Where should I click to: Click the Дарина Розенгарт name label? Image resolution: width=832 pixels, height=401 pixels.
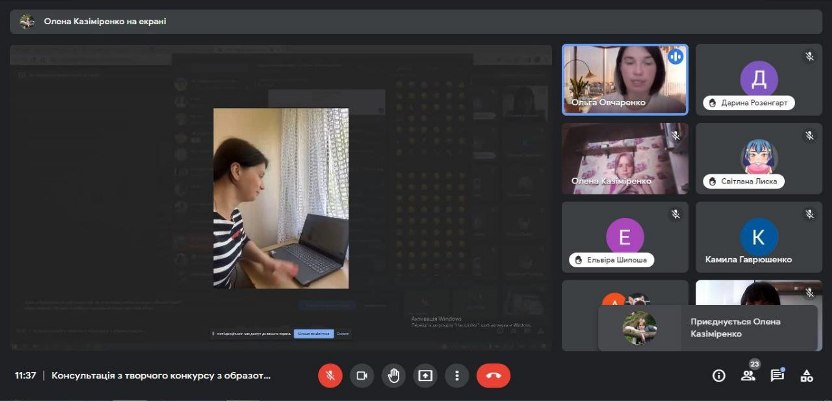click(x=749, y=103)
